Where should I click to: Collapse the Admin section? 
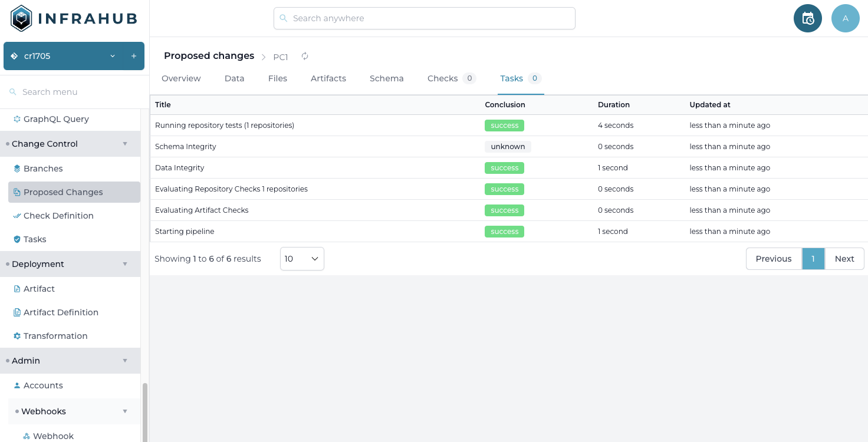pos(124,361)
